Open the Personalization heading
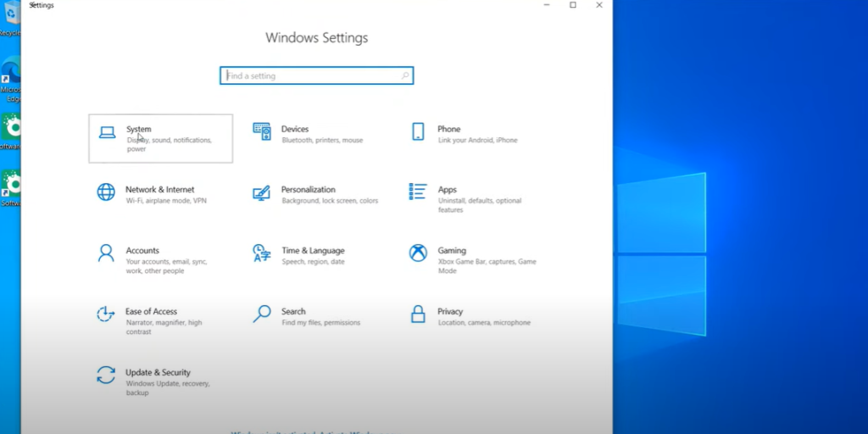The width and height of the screenshot is (868, 434). pos(309,189)
